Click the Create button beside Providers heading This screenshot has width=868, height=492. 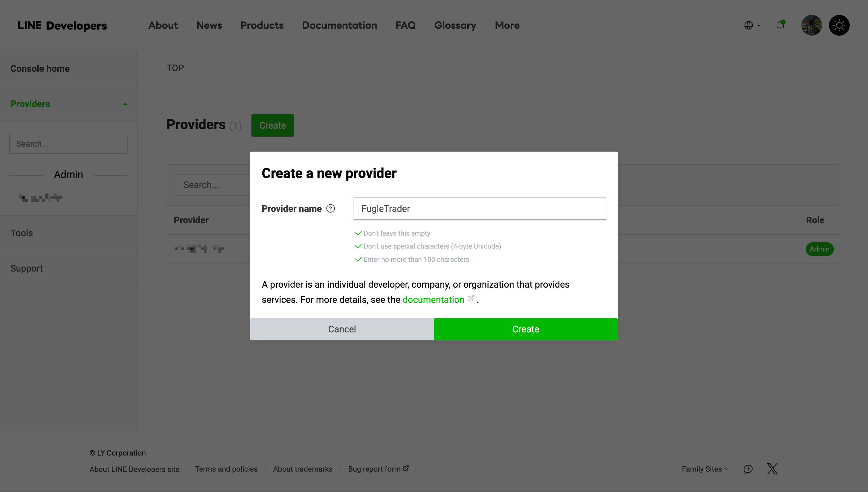pyautogui.click(x=272, y=125)
